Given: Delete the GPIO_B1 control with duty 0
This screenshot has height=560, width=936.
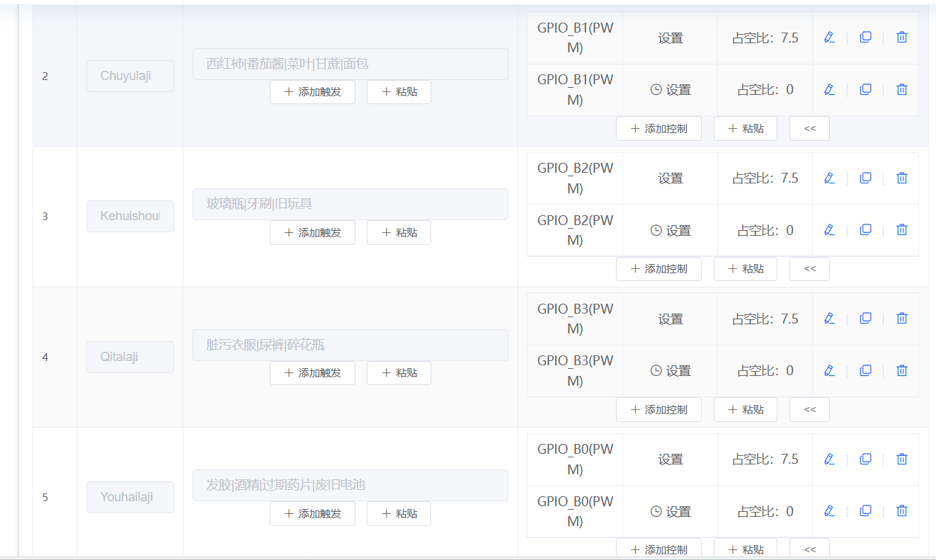Looking at the screenshot, I should point(901,89).
